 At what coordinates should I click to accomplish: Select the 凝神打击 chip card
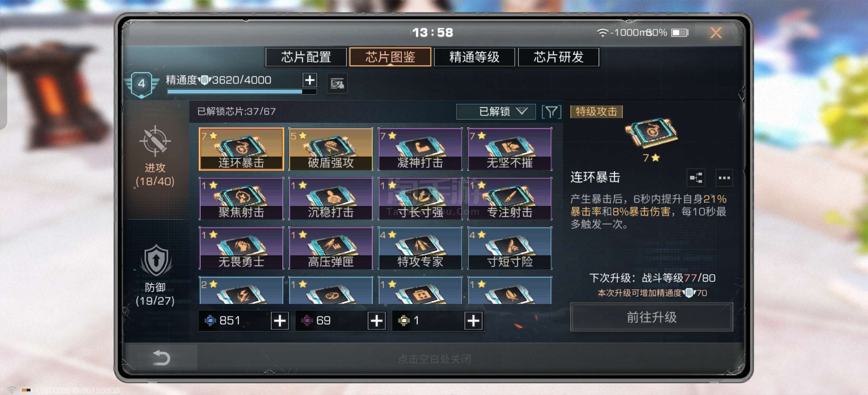(420, 149)
